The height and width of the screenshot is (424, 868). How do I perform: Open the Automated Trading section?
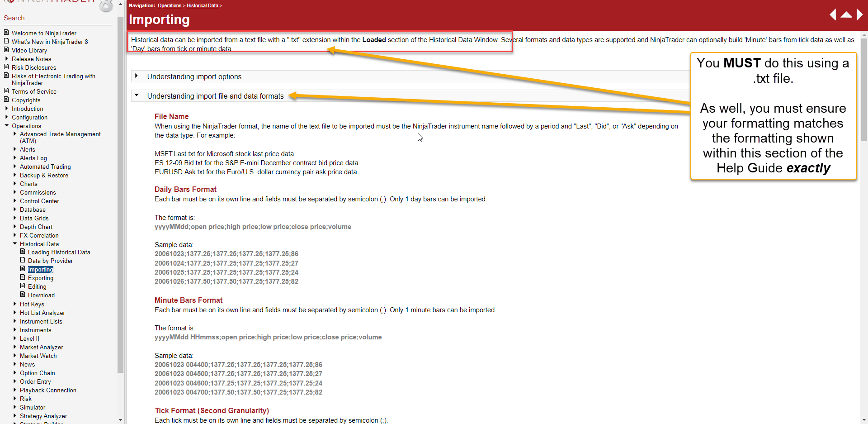pos(45,167)
